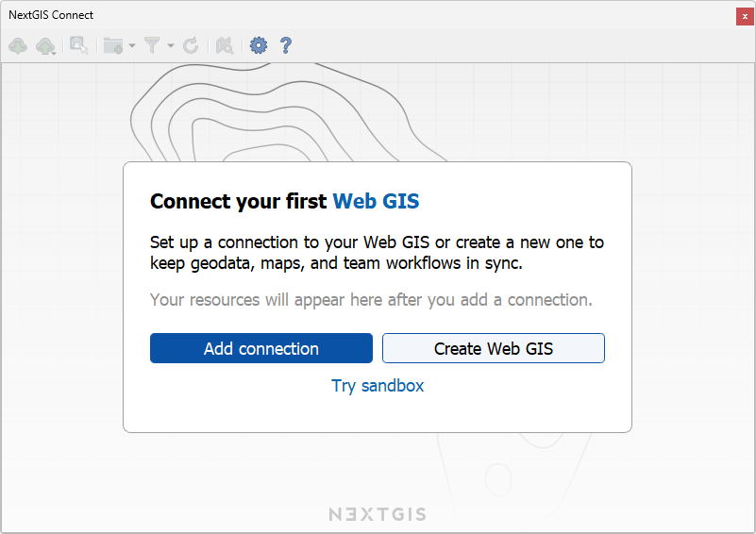Follow the Try sandbox link

click(378, 386)
